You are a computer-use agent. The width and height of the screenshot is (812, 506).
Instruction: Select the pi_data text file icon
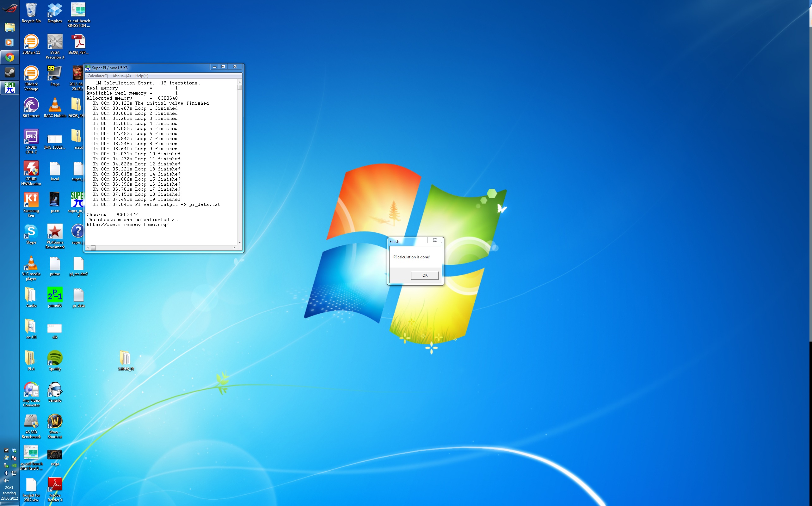coord(79,298)
